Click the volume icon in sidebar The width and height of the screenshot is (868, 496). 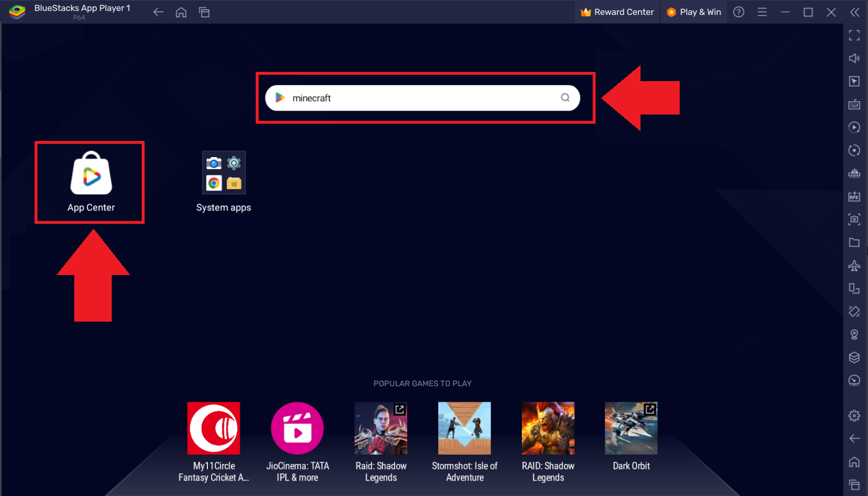(854, 58)
